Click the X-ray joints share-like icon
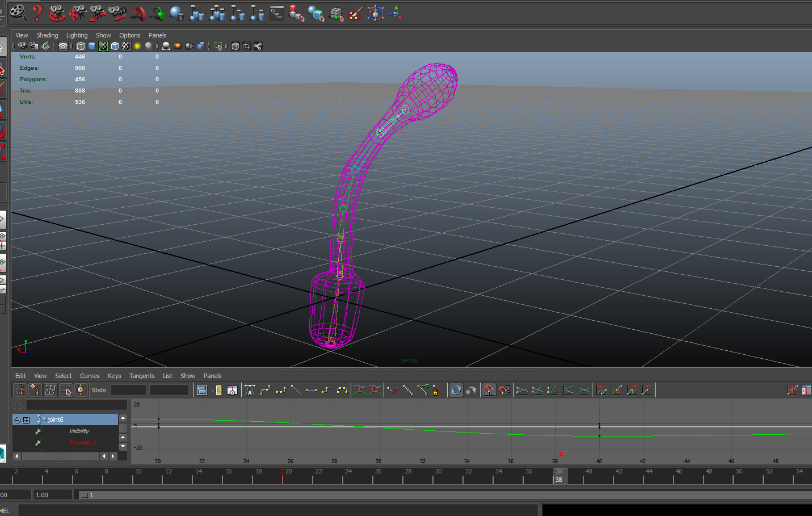This screenshot has width=812, height=516. 258,46
